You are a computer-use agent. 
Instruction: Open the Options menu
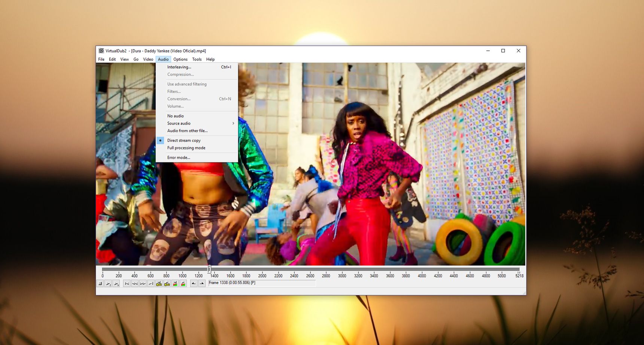point(180,59)
